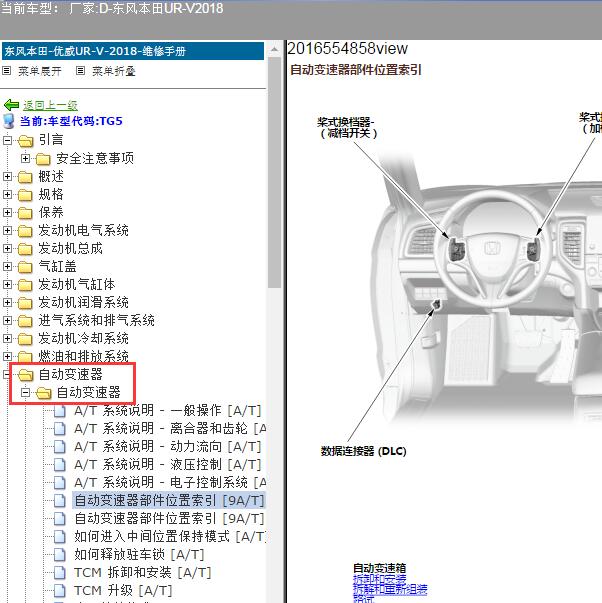Select the 发动机总成 folder label
This screenshot has width=602, height=603.
pos(70,249)
